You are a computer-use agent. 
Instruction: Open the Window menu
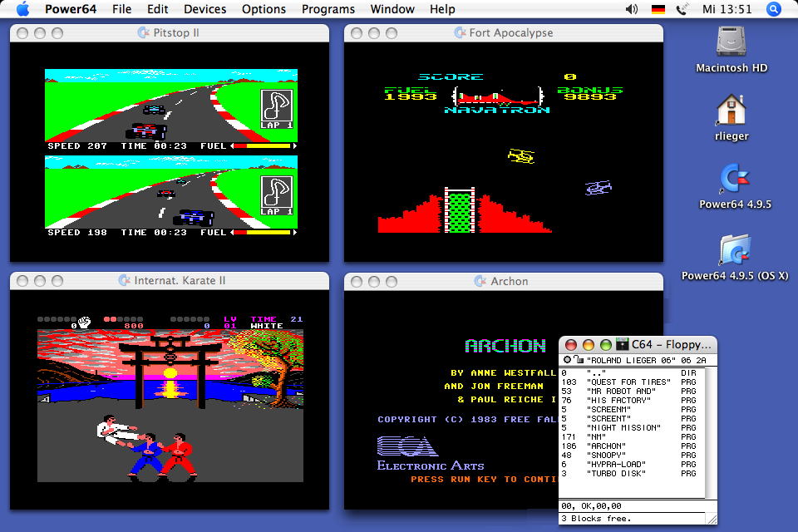392,9
